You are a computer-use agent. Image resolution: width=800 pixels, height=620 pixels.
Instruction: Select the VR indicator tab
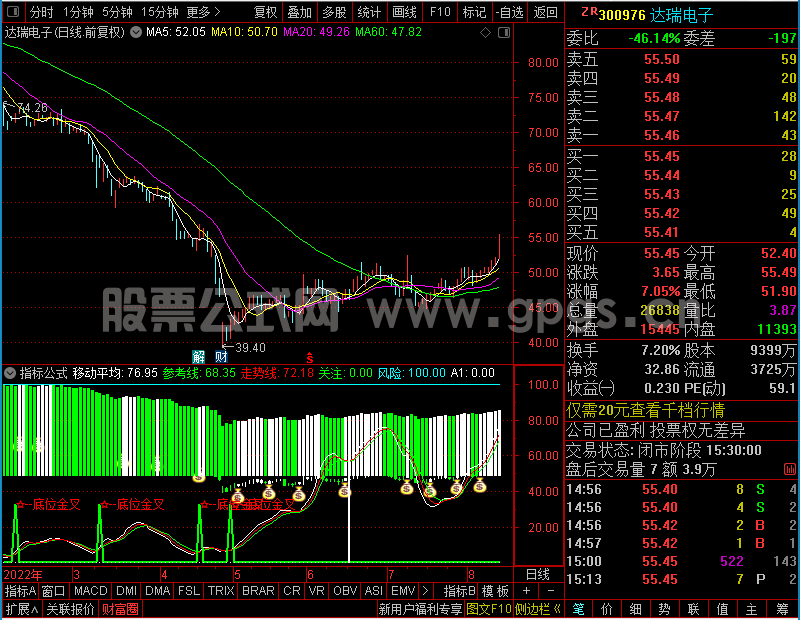(316, 591)
